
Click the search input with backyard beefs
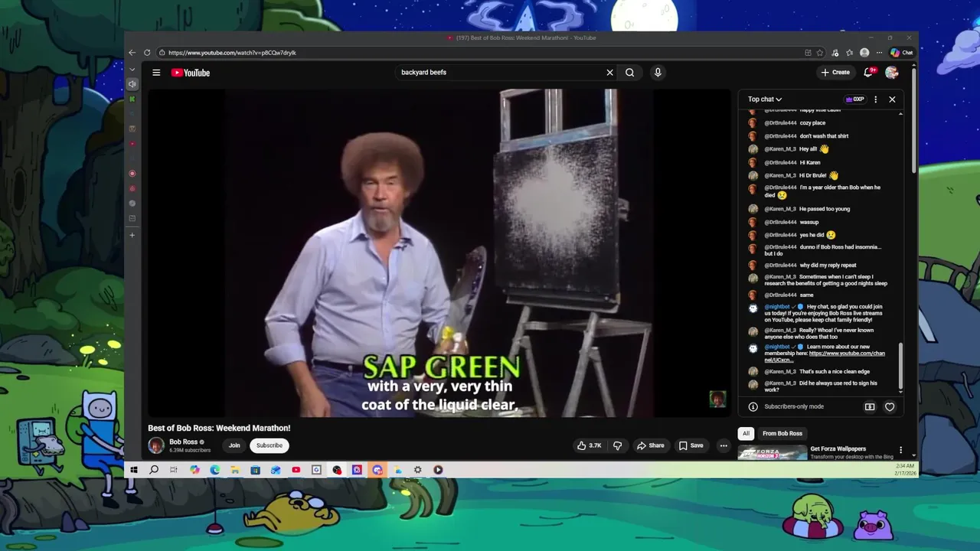[501, 73]
